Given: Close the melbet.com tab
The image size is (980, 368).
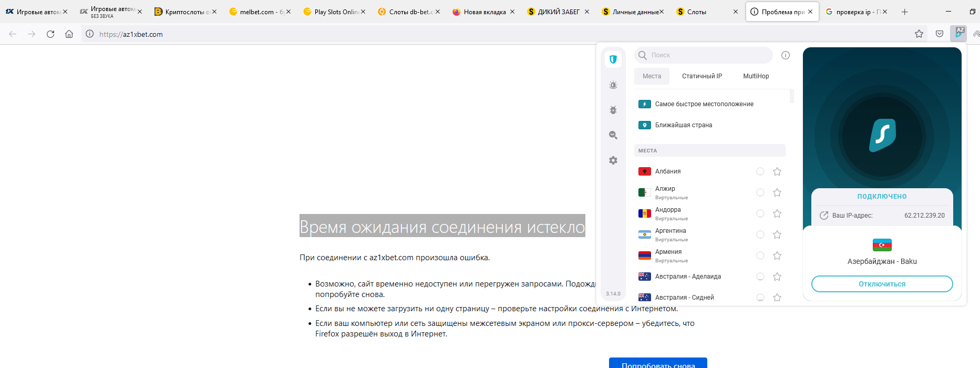Looking at the screenshot, I should 289,12.
